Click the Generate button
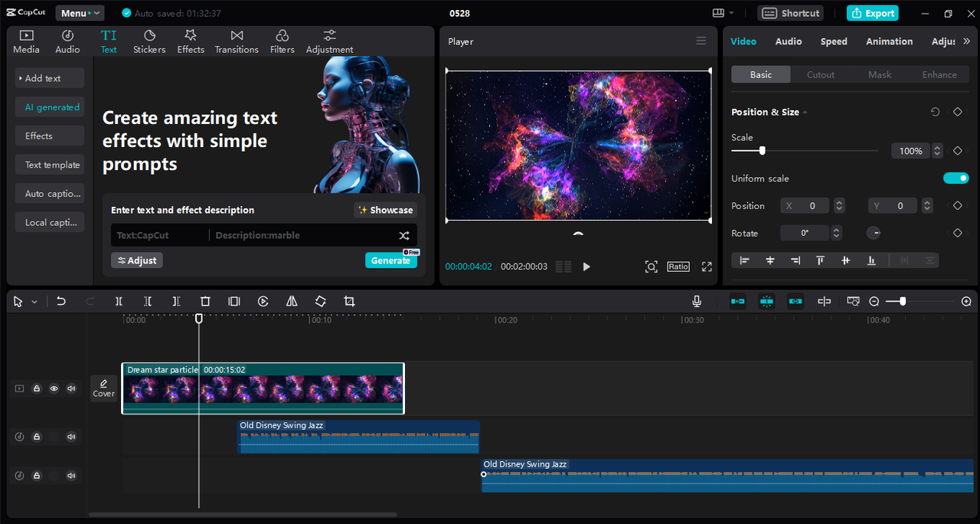 point(391,260)
